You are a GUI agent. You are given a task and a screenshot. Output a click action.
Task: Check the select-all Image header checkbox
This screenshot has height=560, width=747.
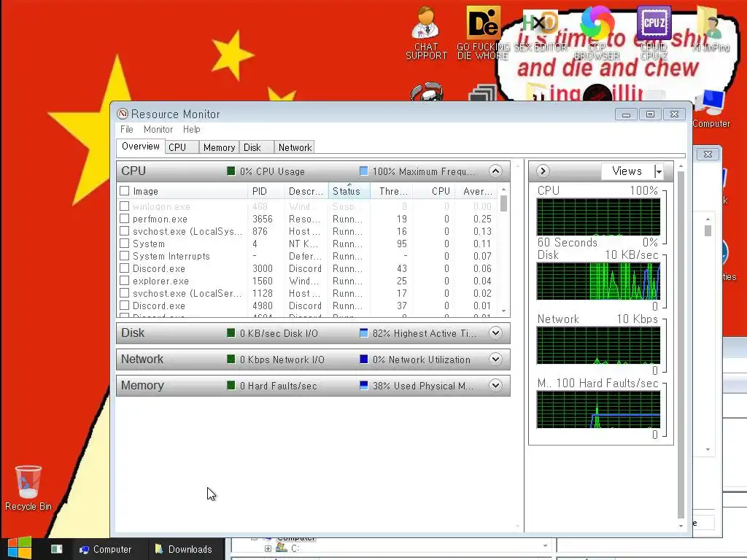coord(124,190)
